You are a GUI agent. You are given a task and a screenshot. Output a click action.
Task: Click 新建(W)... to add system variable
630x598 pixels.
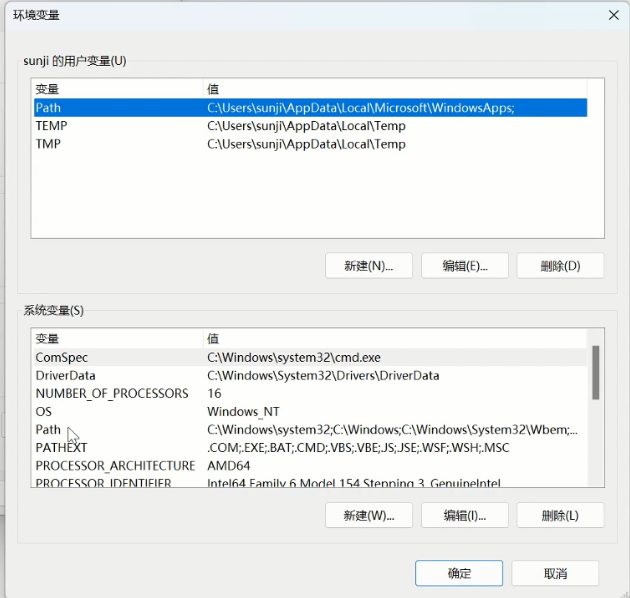pos(368,515)
